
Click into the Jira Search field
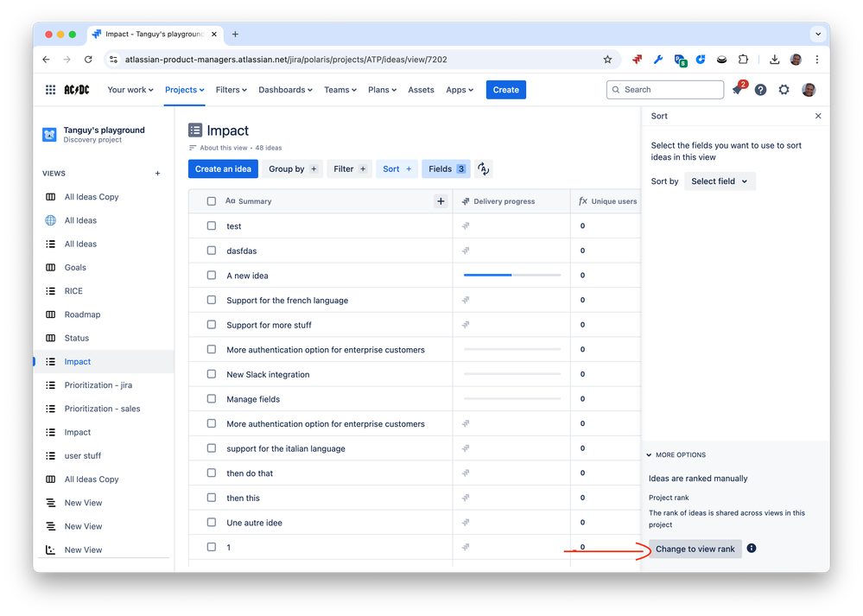point(665,90)
